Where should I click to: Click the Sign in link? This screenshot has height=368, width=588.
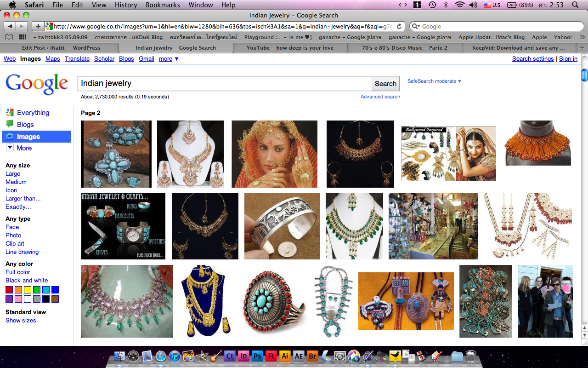(x=568, y=59)
